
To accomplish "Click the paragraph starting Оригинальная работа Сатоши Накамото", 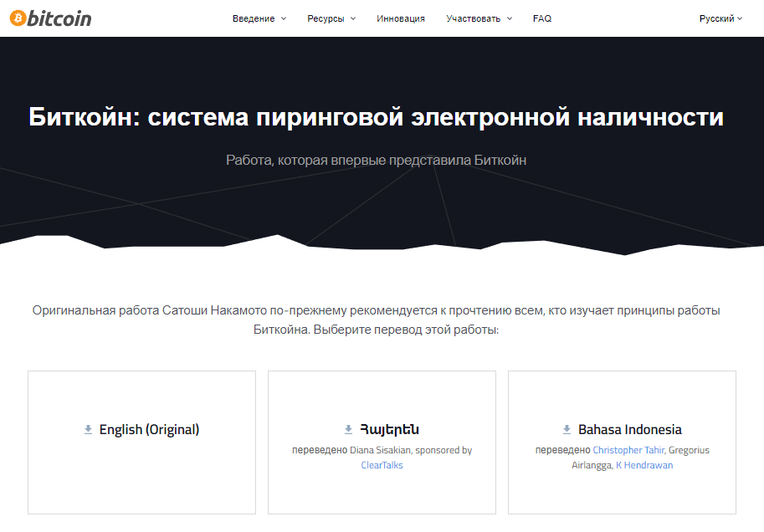I will pyautogui.click(x=377, y=320).
